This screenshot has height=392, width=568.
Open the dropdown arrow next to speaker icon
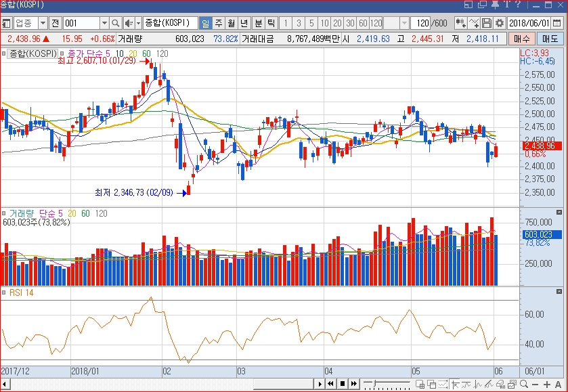(x=138, y=23)
